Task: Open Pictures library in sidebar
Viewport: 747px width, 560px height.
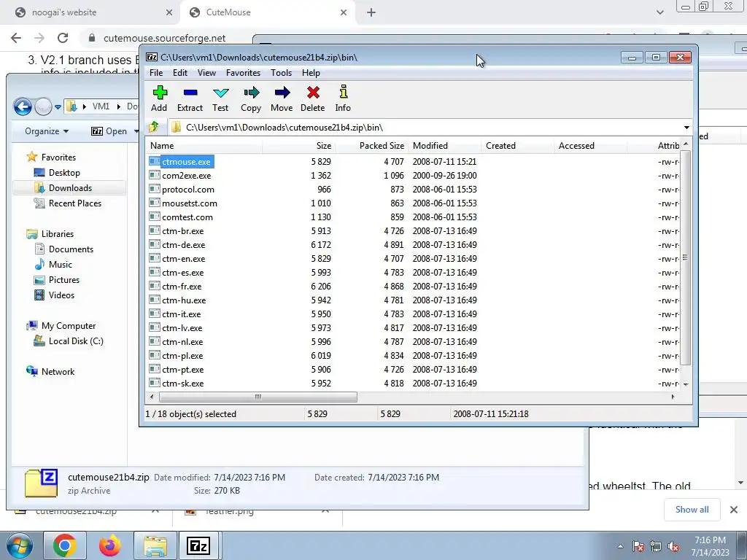Action: 64,279
